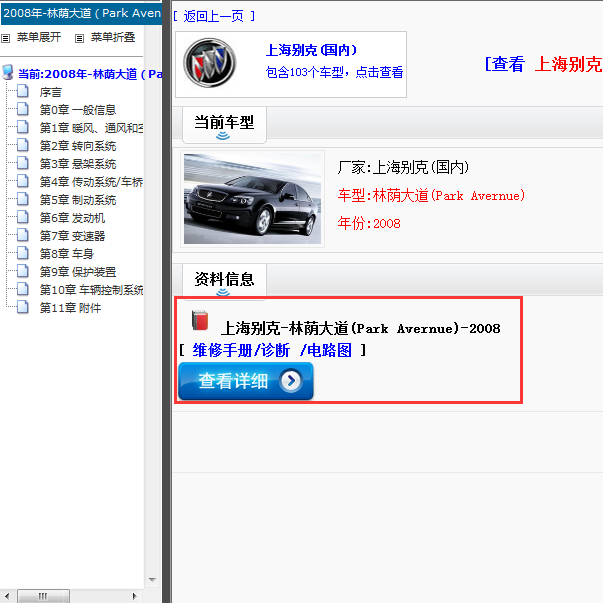Click the red book icon beside manual title

pyautogui.click(x=200, y=320)
